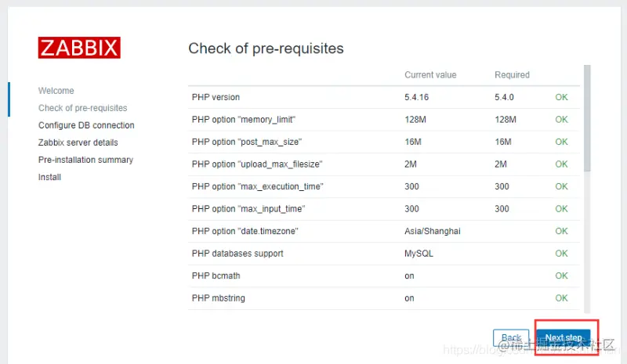Click the upload_max_filesize current value 2M
Screen dimensions: 627x364
[x=411, y=164]
